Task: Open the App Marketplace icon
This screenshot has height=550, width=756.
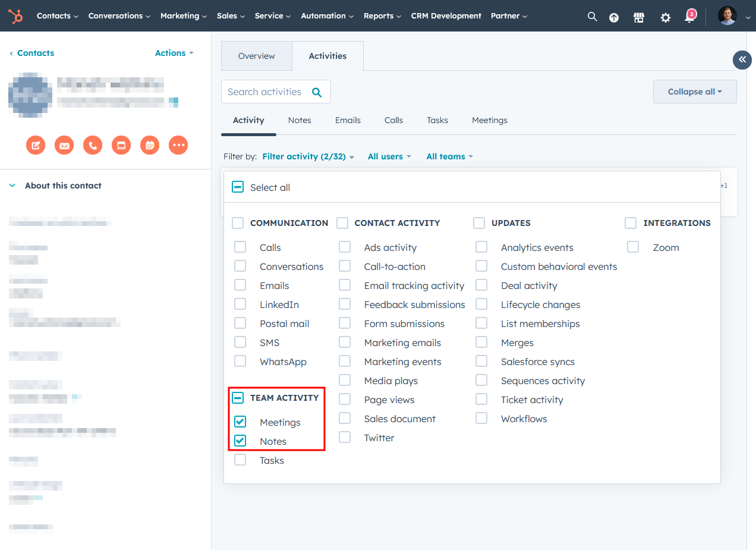Action: tap(638, 18)
